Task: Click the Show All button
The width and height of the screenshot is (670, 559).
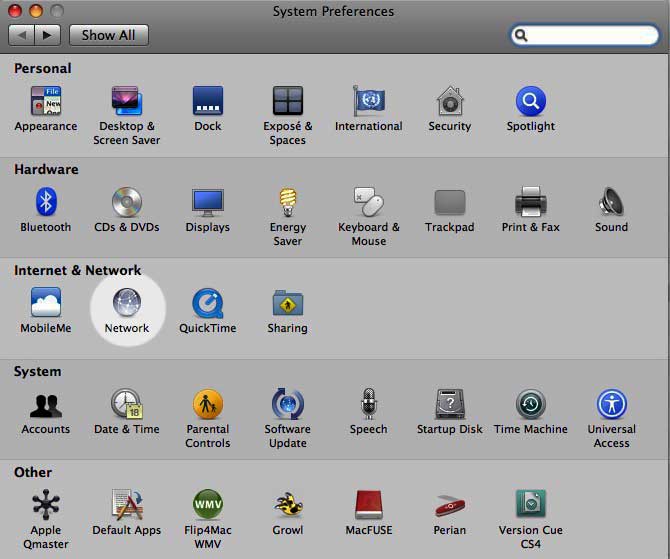Action: (x=109, y=35)
